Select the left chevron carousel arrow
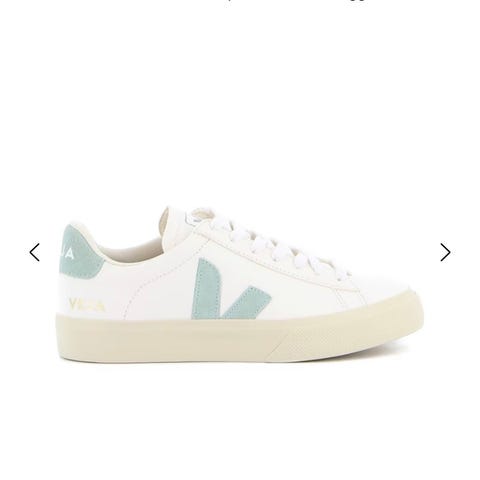Viewport: 480px width, 480px height. (x=35, y=252)
